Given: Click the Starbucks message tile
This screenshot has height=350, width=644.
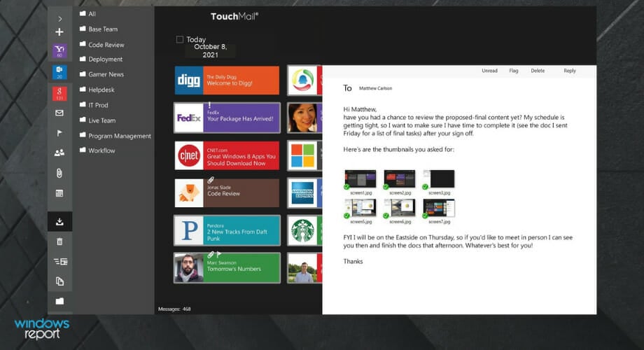Looking at the screenshot, I should [x=304, y=230].
